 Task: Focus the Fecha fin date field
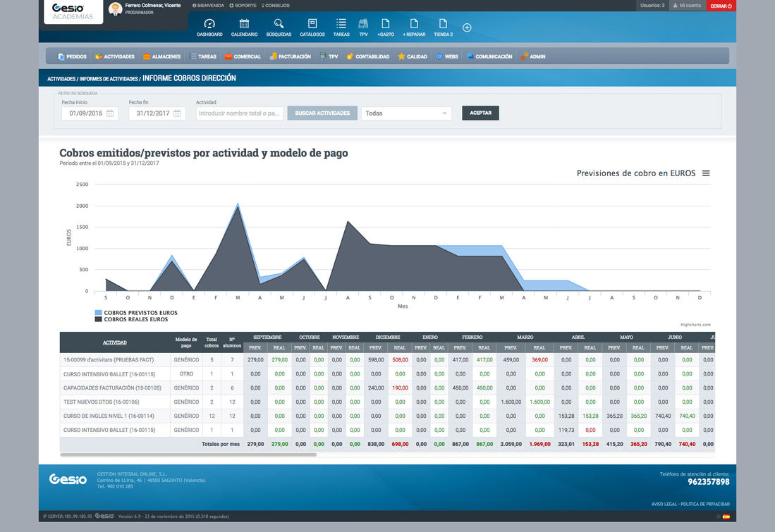tap(157, 113)
